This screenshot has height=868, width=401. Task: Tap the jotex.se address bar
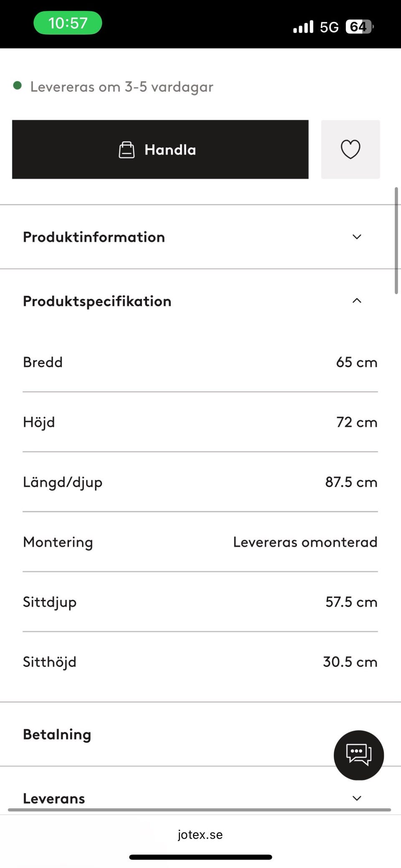click(200, 835)
